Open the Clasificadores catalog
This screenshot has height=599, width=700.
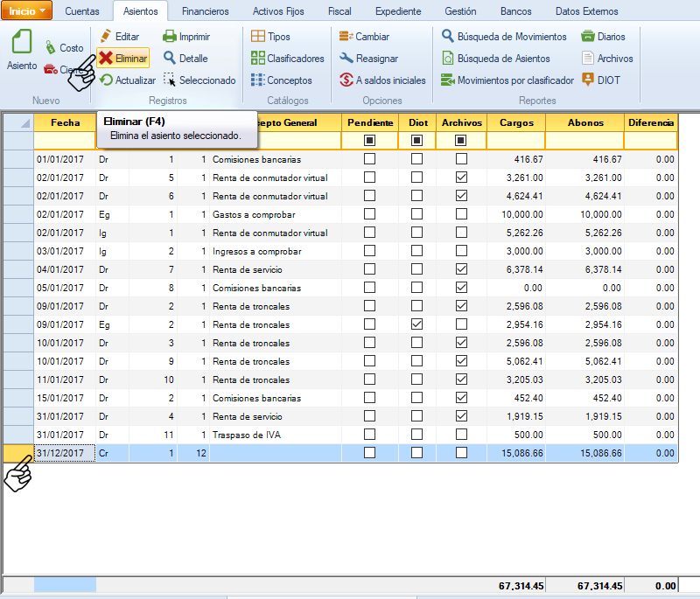click(287, 59)
